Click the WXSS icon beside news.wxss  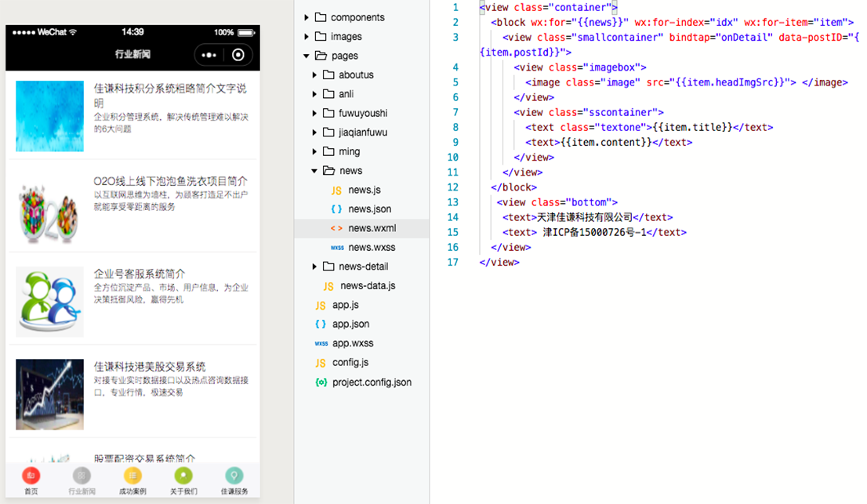pyautogui.click(x=337, y=248)
